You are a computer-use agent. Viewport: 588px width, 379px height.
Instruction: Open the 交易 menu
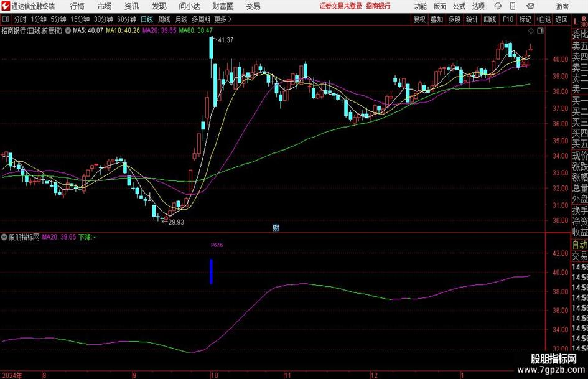[253, 6]
